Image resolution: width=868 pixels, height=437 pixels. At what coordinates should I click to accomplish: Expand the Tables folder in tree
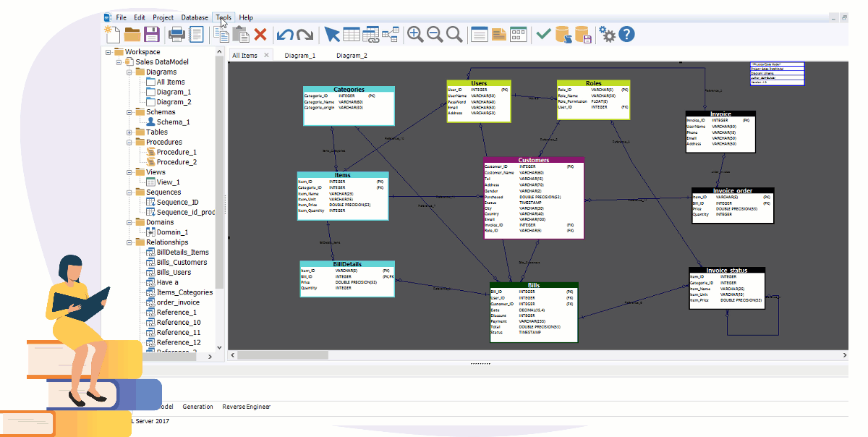click(129, 132)
